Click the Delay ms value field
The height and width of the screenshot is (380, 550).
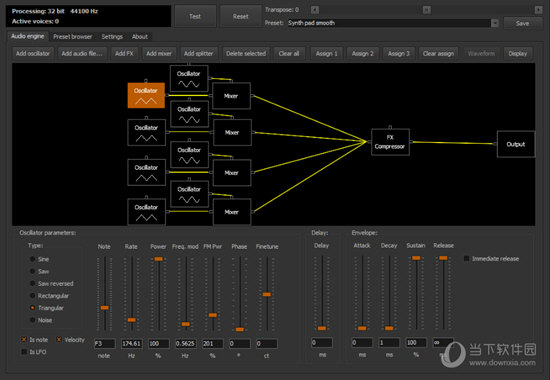(322, 342)
